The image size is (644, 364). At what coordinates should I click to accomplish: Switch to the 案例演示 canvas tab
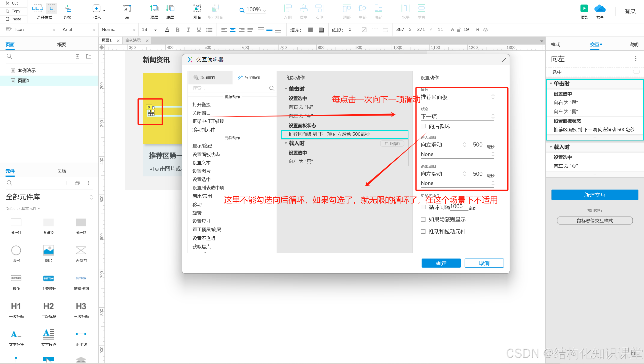(x=133, y=40)
